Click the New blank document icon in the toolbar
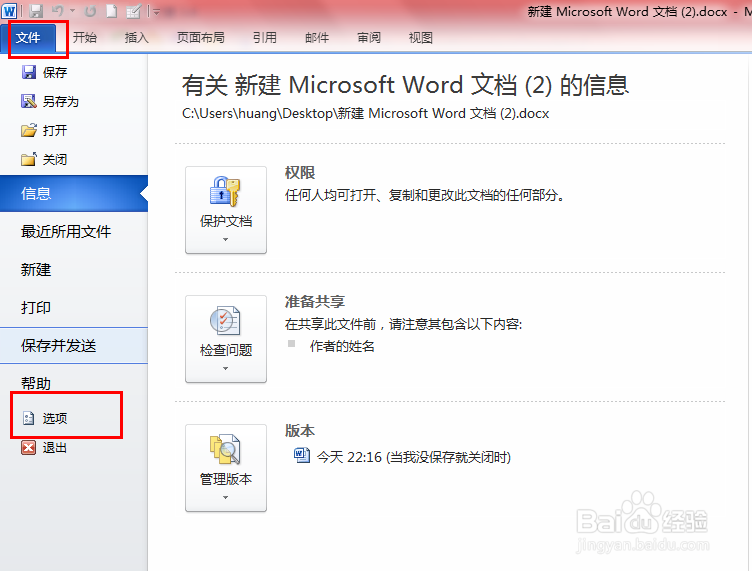The image size is (752, 571). point(111,11)
